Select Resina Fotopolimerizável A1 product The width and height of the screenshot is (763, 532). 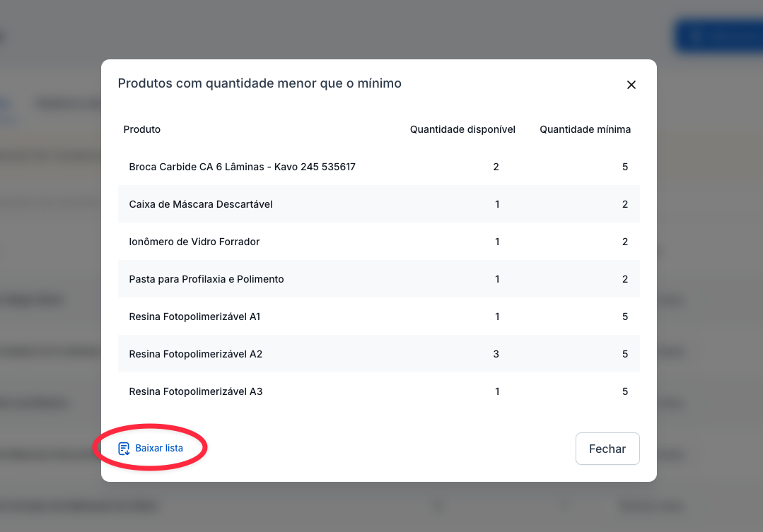(194, 317)
